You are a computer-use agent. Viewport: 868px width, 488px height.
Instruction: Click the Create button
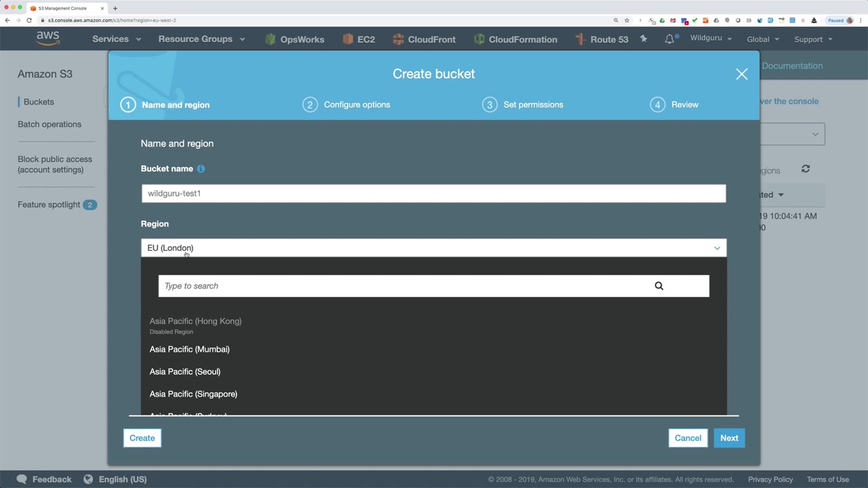(142, 438)
